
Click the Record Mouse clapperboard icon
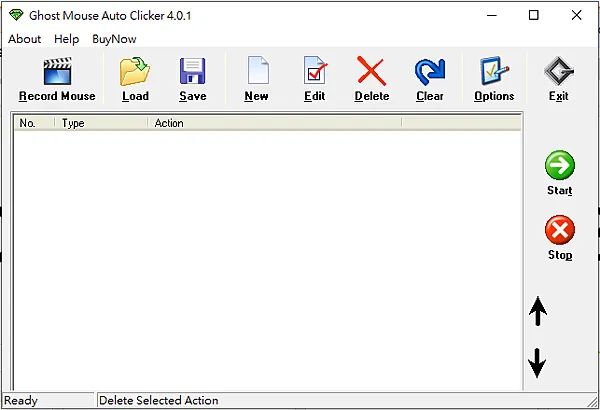(x=57, y=71)
